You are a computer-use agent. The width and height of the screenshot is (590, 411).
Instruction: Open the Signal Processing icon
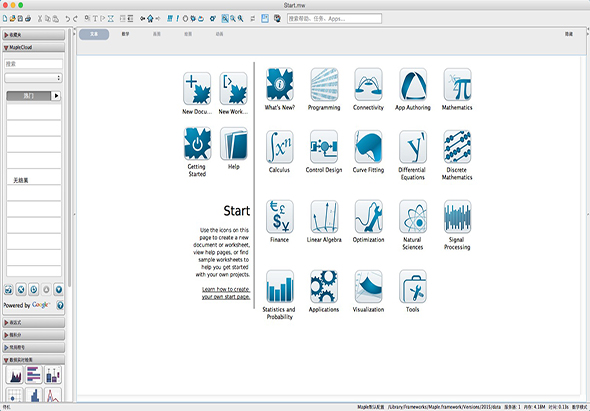pyautogui.click(x=457, y=217)
